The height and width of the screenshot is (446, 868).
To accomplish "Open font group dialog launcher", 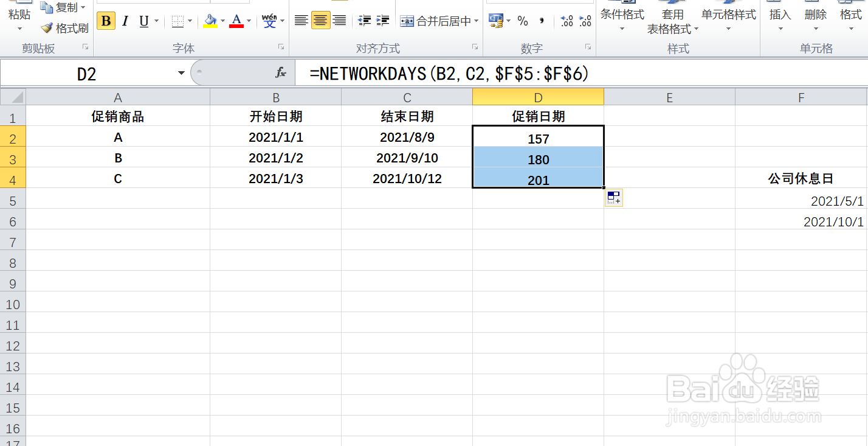I will [281, 47].
